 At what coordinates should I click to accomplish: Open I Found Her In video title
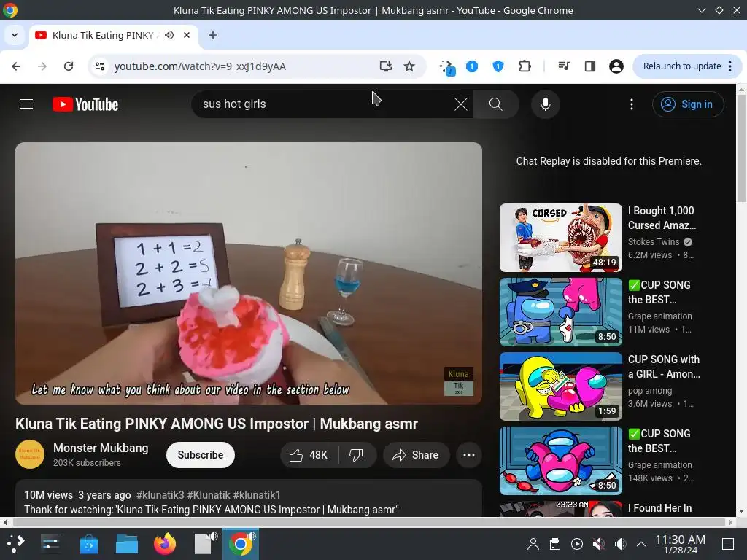(659, 508)
